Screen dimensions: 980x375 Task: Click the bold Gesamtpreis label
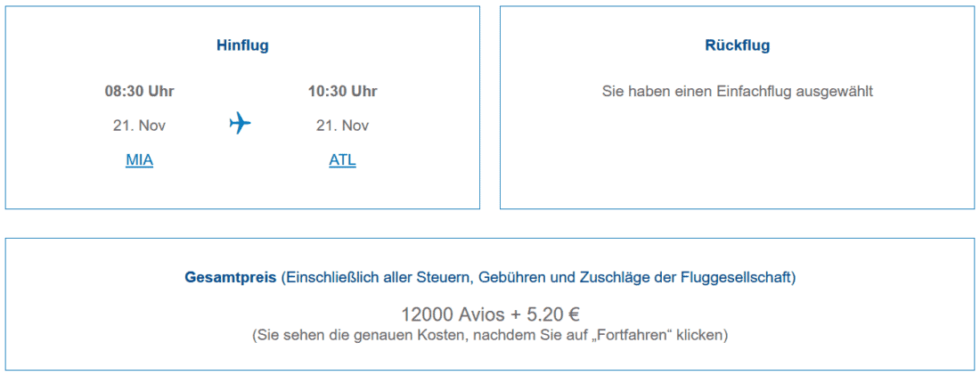pos(230,277)
